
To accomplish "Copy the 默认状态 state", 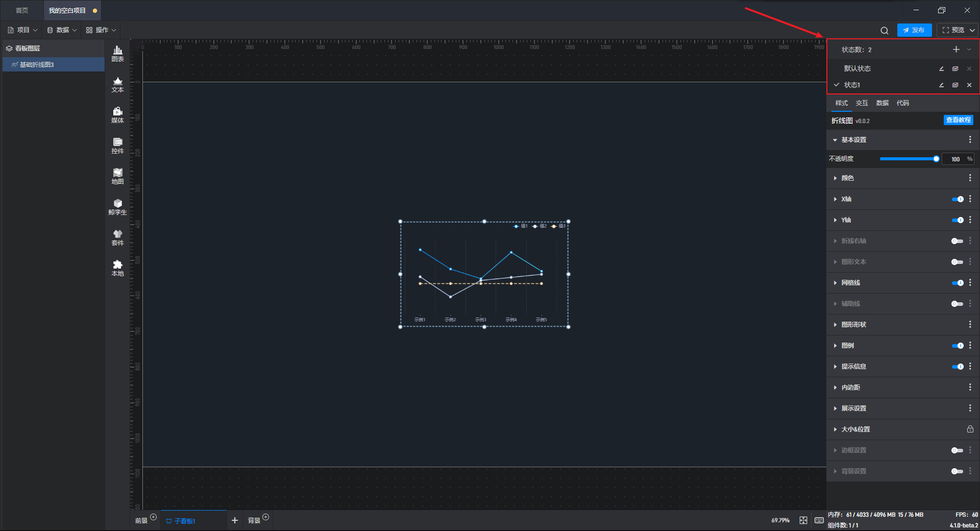I will point(955,68).
